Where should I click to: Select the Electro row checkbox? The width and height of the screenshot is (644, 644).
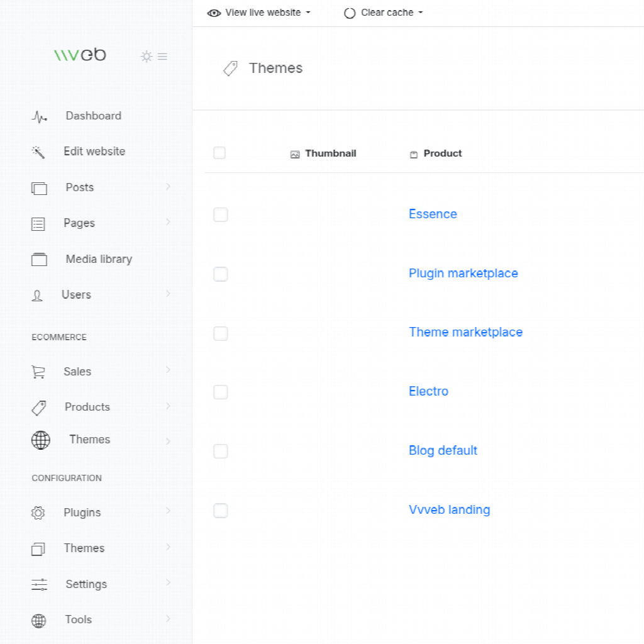(x=220, y=392)
